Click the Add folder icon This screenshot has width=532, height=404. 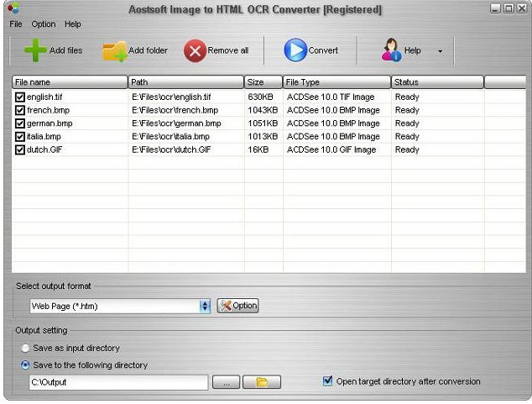115,51
